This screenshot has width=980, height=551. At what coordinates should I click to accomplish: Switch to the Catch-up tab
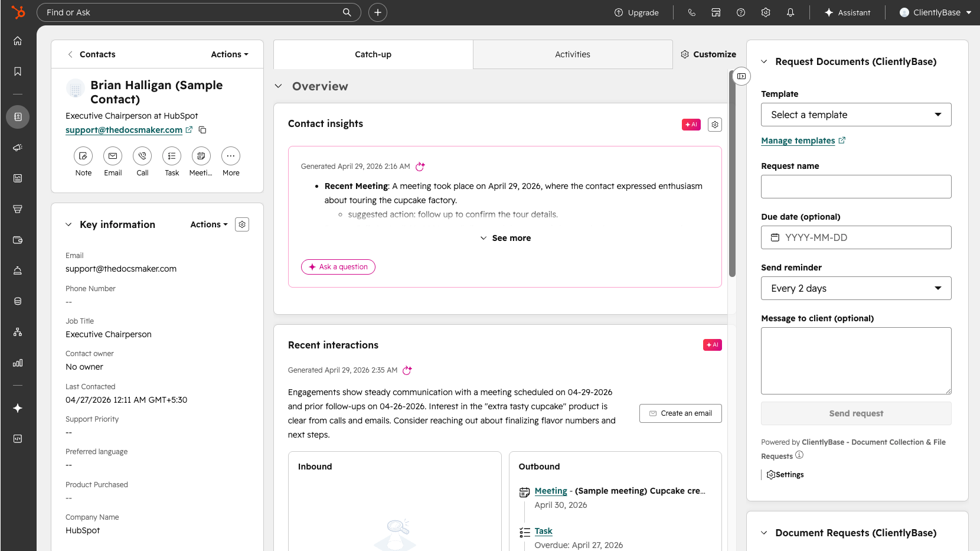coord(373,54)
